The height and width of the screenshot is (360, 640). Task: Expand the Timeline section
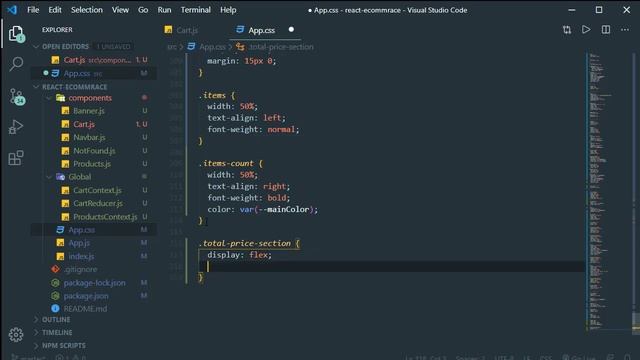[x=57, y=333]
